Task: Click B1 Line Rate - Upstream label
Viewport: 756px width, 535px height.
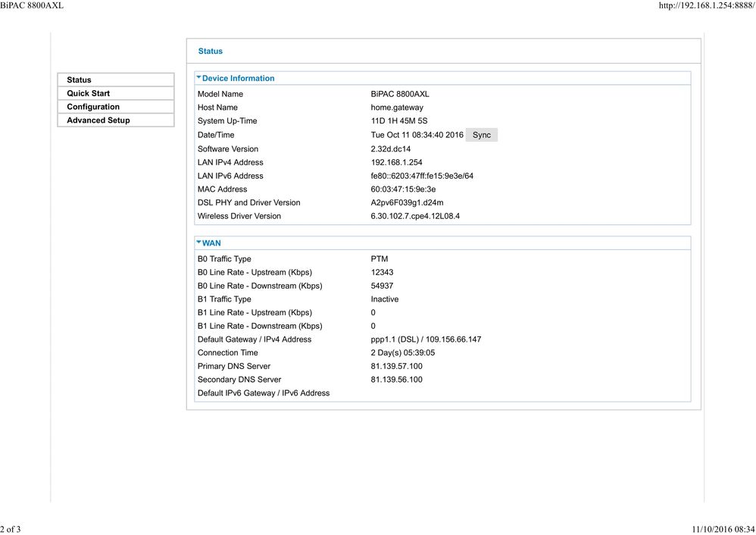Action: [255, 313]
